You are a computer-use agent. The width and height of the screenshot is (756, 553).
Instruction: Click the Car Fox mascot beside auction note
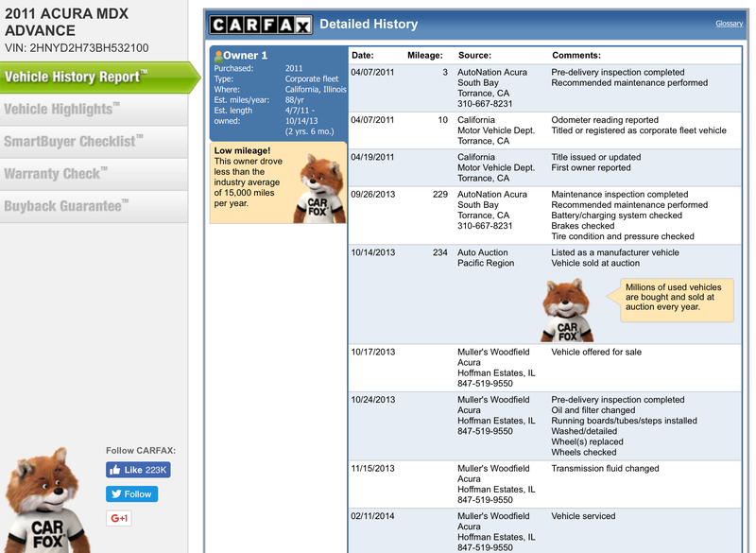click(567, 310)
